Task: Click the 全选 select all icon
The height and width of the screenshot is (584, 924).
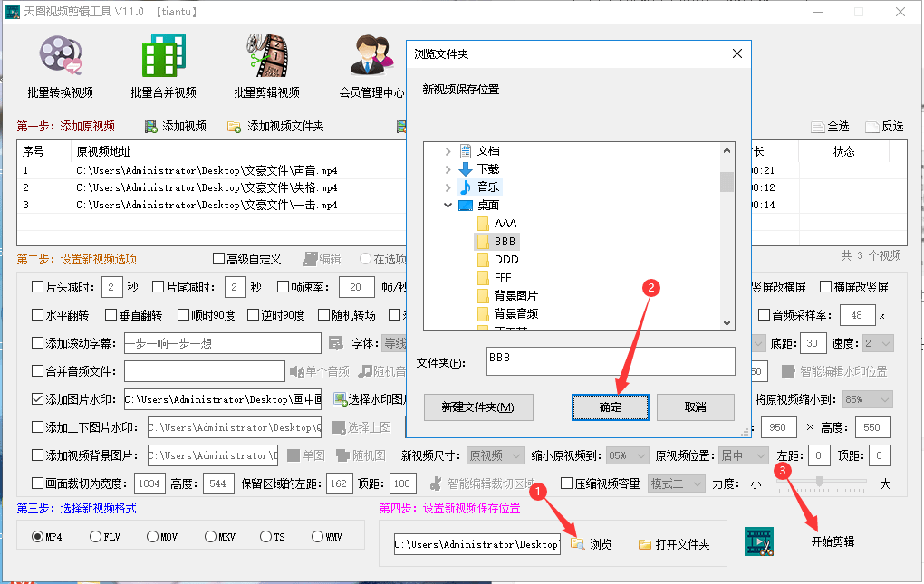Action: tap(817, 127)
